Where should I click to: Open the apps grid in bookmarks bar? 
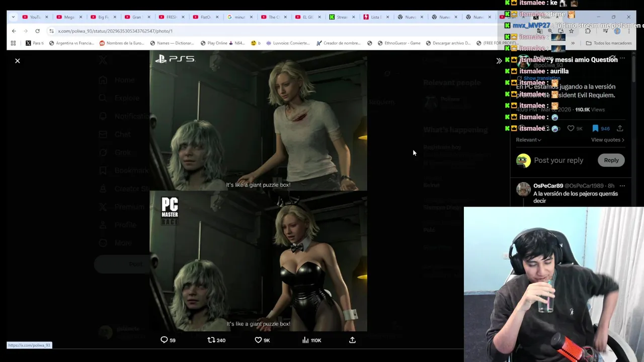coord(13,43)
